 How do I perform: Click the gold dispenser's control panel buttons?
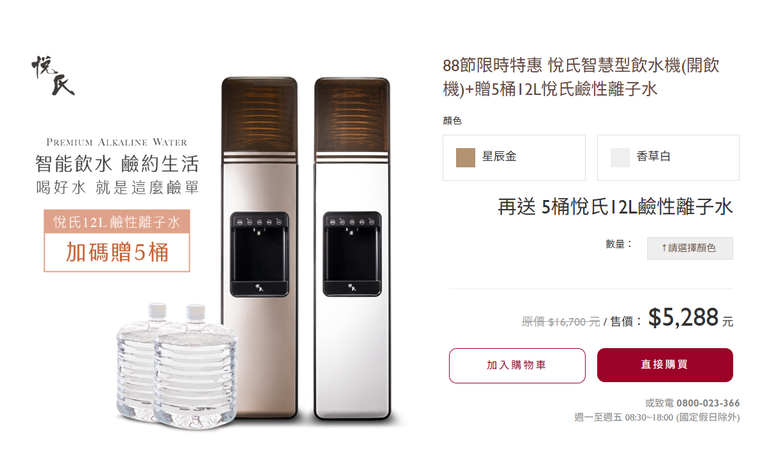(x=259, y=222)
